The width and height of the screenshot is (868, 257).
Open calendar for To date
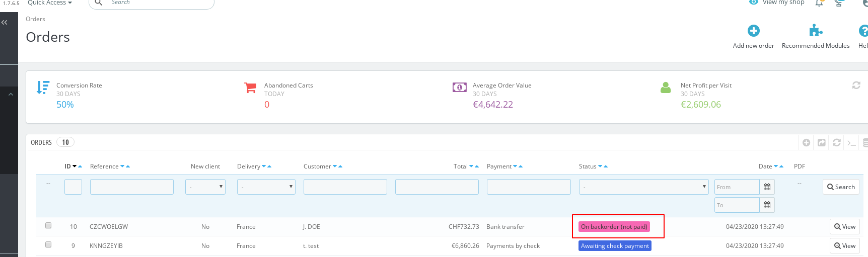click(x=767, y=205)
